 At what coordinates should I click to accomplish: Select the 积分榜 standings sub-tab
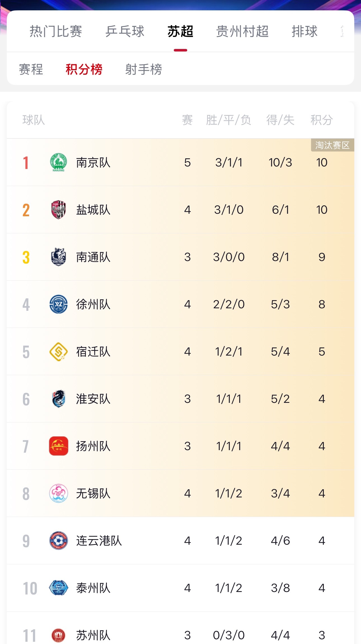click(x=84, y=69)
